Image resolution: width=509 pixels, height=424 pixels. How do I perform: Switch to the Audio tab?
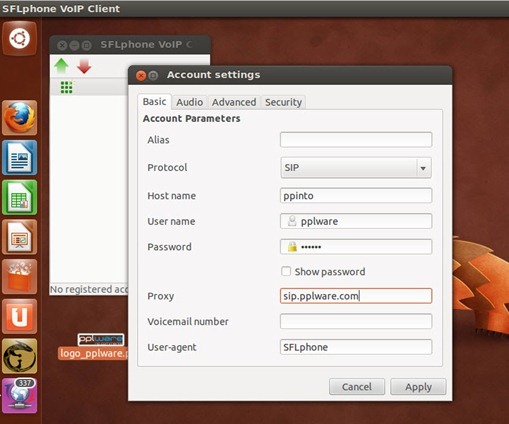pyautogui.click(x=189, y=102)
